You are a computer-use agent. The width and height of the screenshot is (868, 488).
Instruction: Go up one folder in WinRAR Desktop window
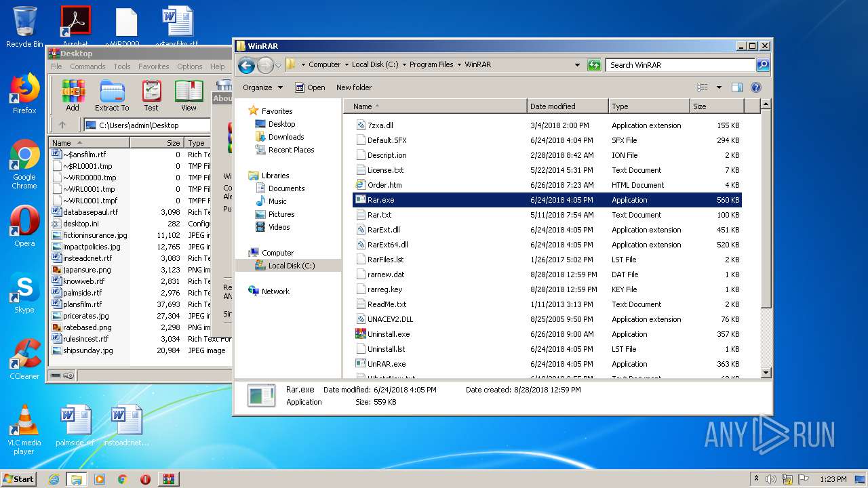coord(62,125)
